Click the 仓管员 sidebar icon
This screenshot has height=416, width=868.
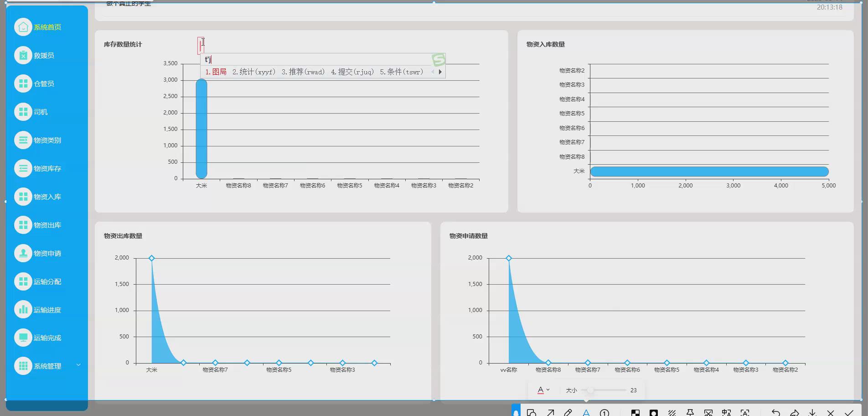point(23,83)
